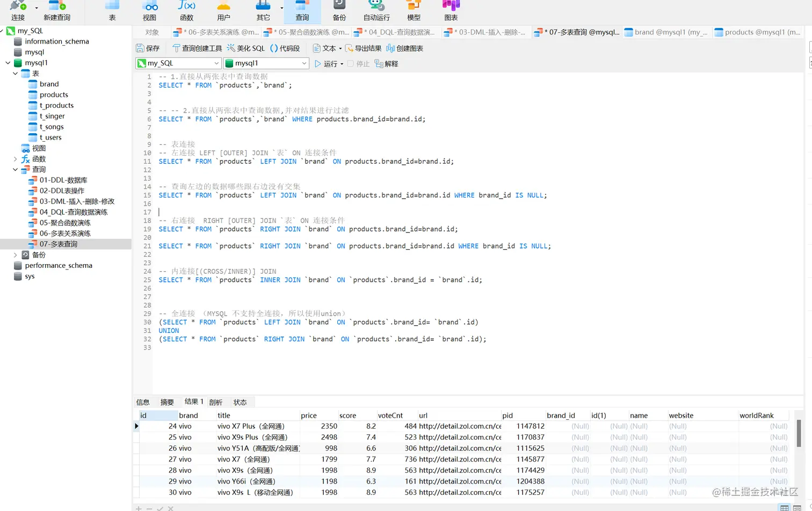Collapse the 查询 (Queries) tree node
This screenshot has height=511, width=812.
point(15,170)
